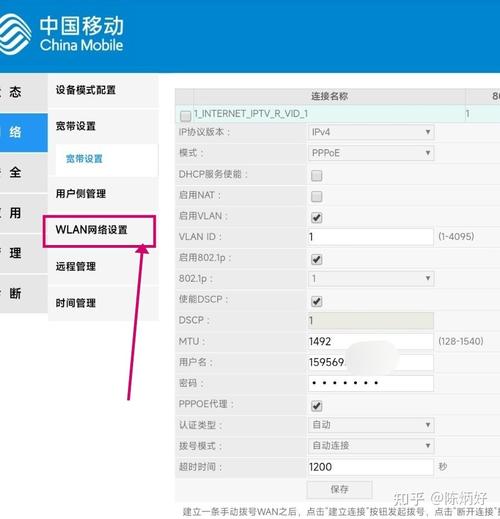Open WLAN网络设置 menu item
The image size is (500, 519).
tap(91, 230)
